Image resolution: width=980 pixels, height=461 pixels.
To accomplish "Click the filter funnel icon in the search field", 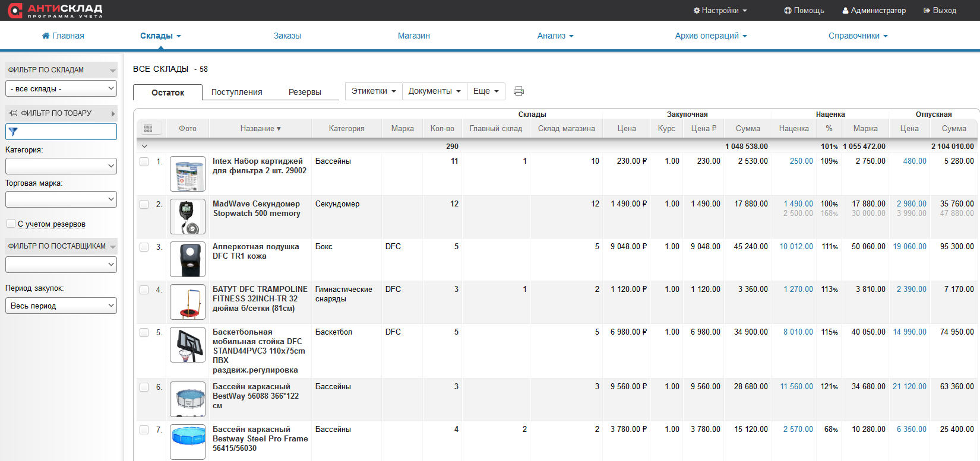I will 13,132.
